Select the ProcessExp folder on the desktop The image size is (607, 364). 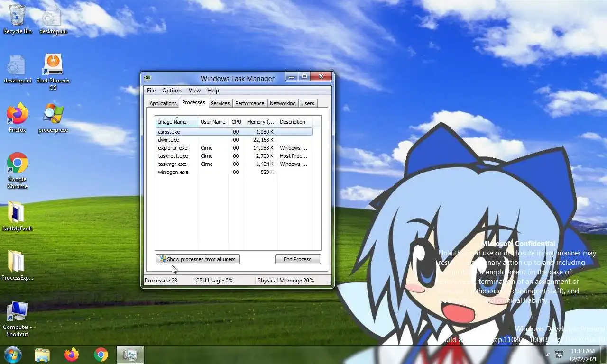tap(18, 266)
